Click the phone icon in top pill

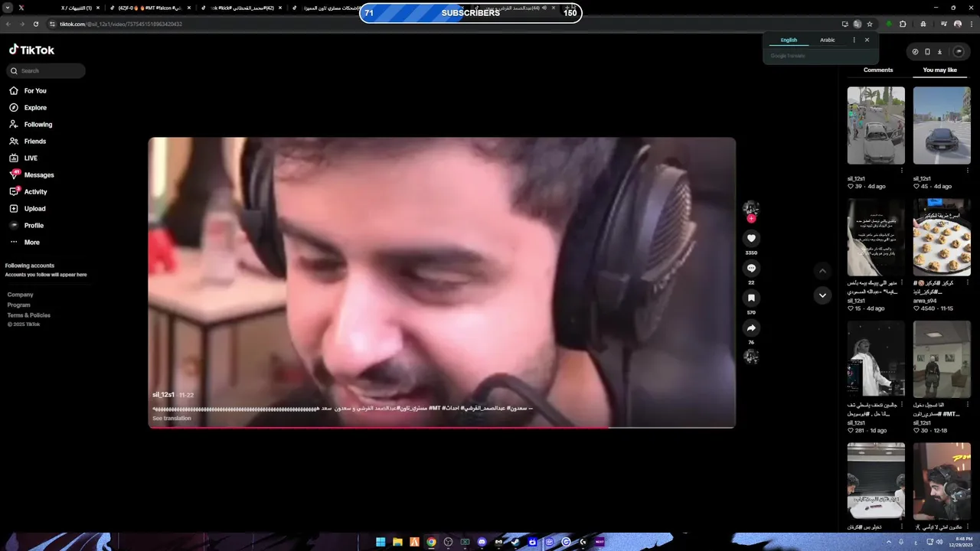pyautogui.click(x=927, y=52)
